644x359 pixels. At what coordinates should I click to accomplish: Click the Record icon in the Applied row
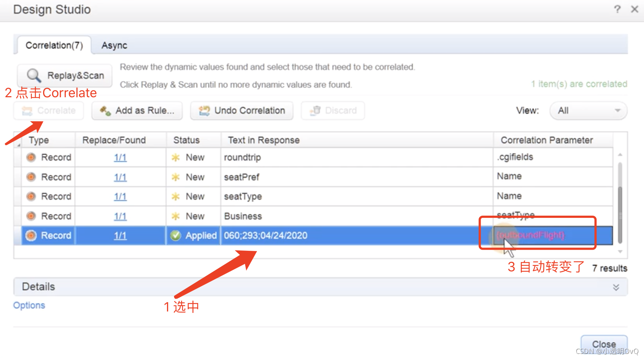(x=31, y=235)
